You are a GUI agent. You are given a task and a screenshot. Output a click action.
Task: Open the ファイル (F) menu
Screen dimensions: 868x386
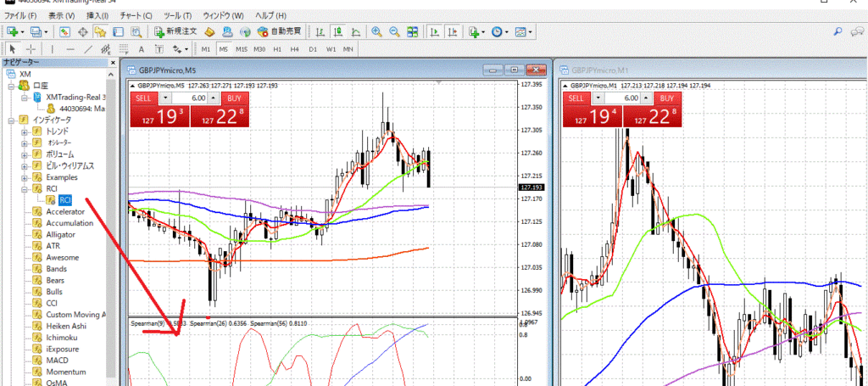[20, 15]
